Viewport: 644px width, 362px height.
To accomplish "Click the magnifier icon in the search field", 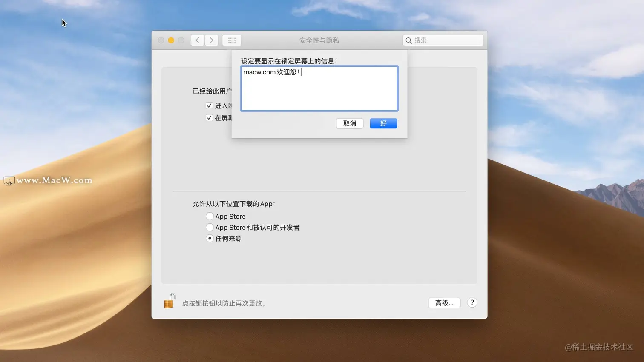I will pyautogui.click(x=409, y=40).
